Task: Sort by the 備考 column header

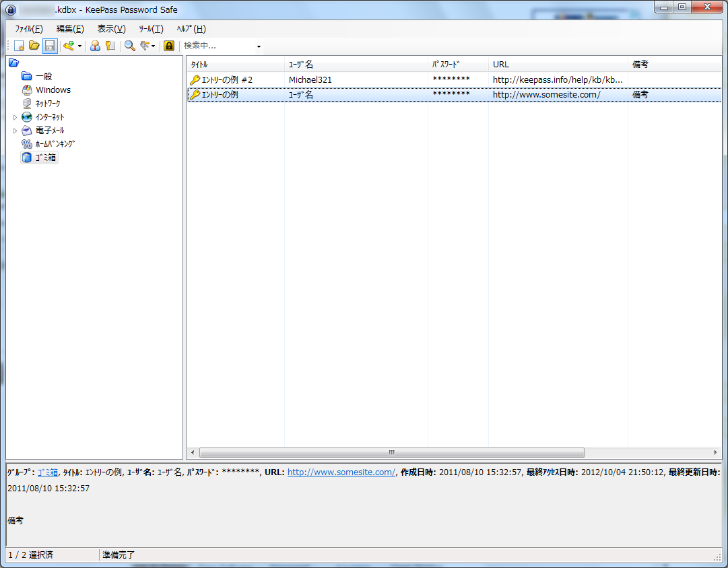Action: point(675,65)
